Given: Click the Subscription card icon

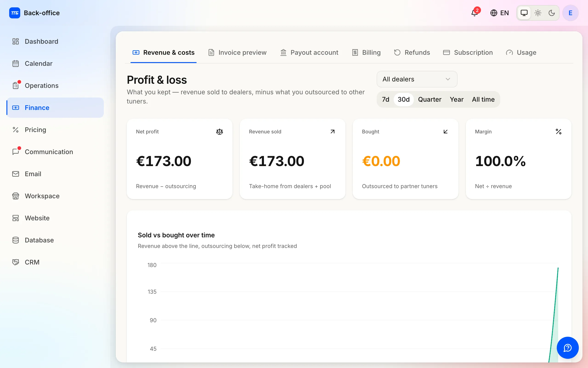Looking at the screenshot, I should tap(446, 52).
